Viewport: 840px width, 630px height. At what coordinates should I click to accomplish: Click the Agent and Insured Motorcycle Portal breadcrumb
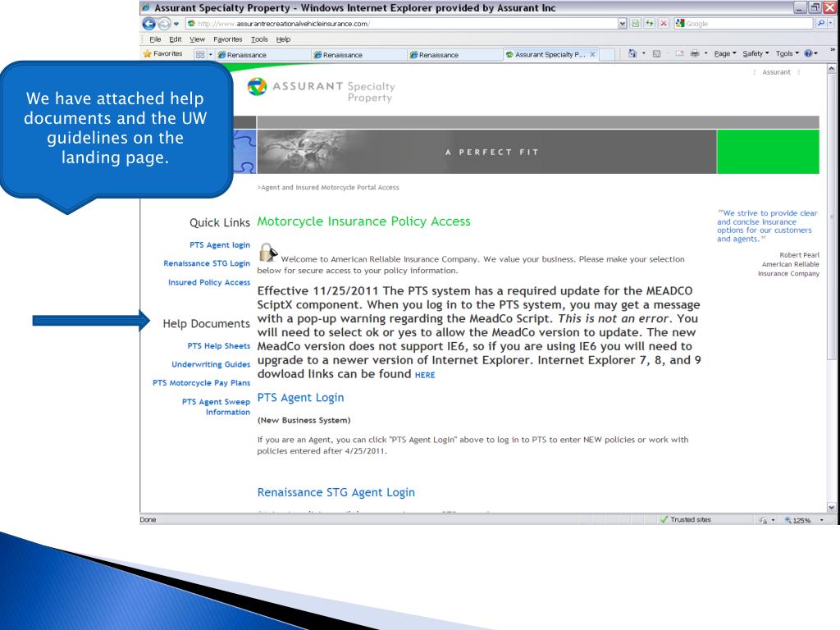click(x=328, y=188)
